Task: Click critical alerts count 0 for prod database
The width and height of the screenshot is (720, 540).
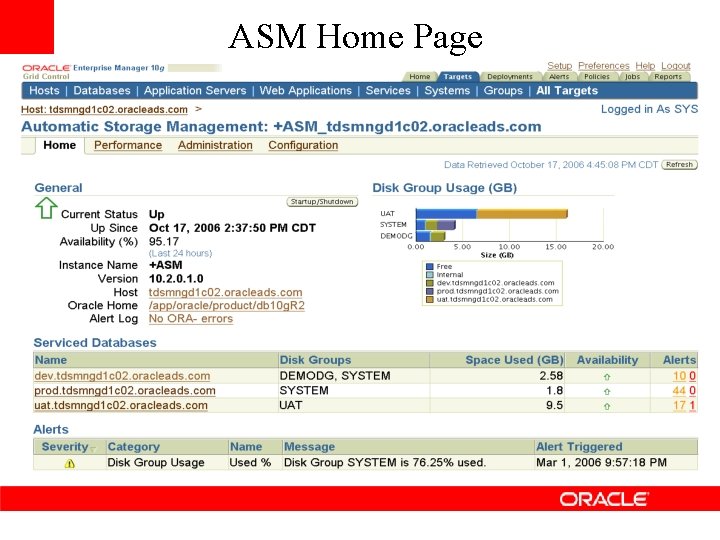Action: coord(692,391)
